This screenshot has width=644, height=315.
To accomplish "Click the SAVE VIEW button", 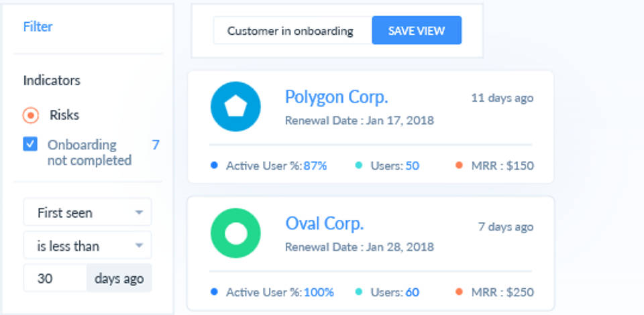I will (x=417, y=31).
